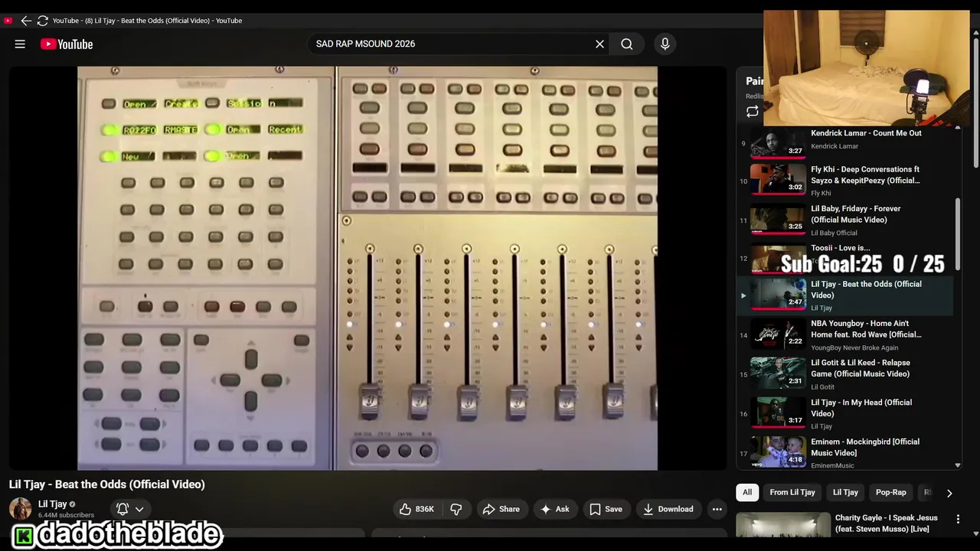Play Kendrick Lamar - Count Me Out
The height and width of the screenshot is (551, 980).
(x=846, y=139)
